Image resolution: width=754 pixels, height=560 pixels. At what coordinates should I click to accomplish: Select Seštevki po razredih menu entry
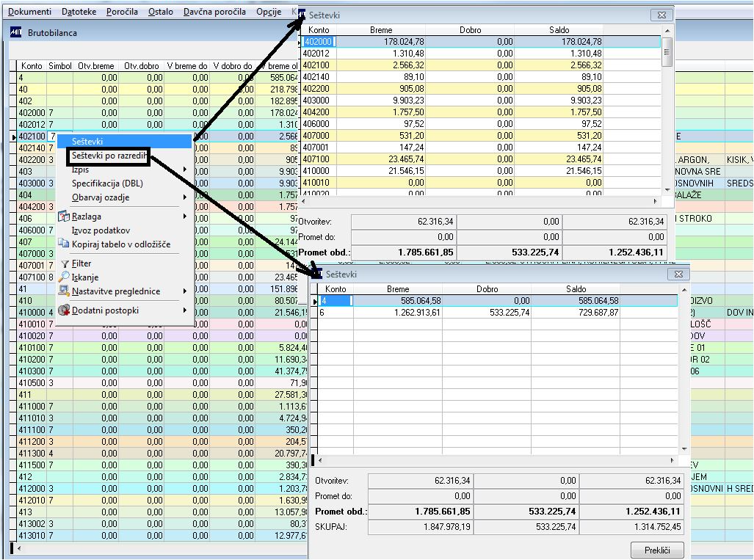(x=109, y=156)
